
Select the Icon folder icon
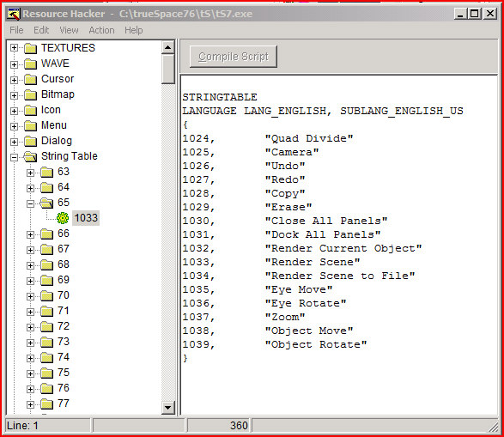pos(31,110)
